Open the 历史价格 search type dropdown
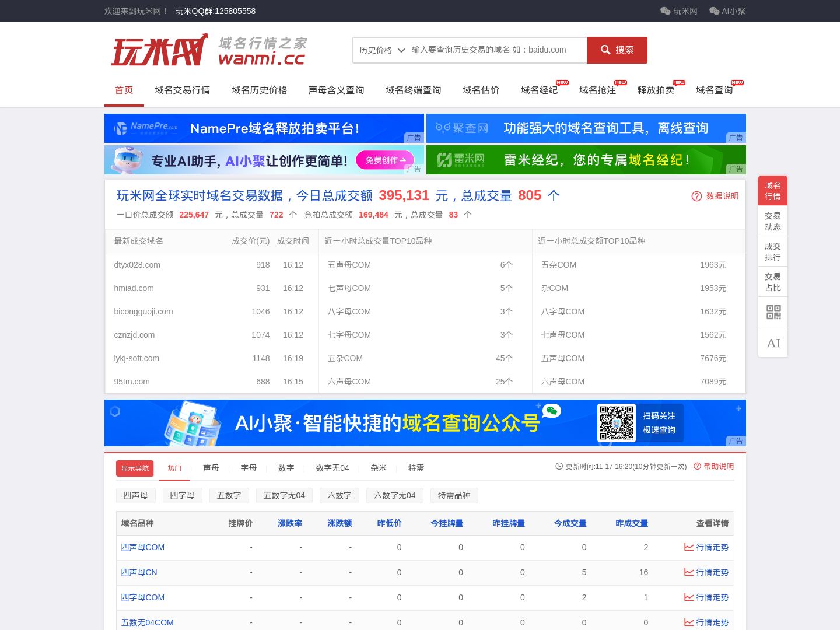 tap(381, 50)
